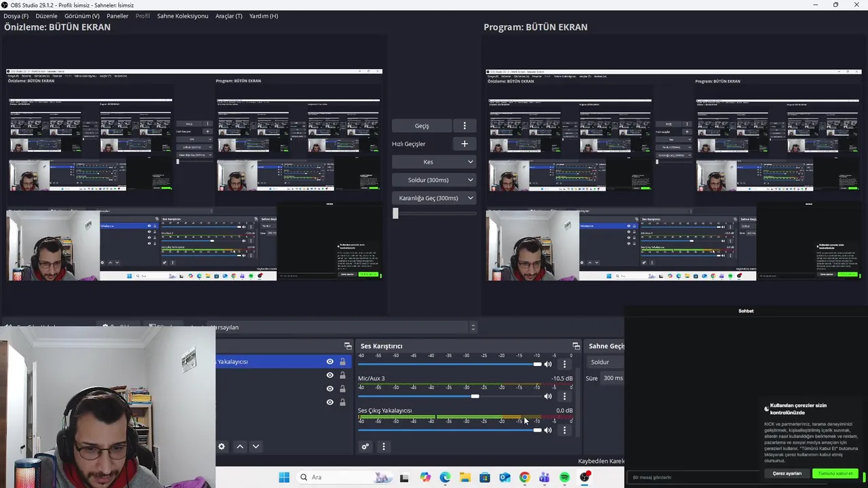Viewport: 868px width, 488px height.
Task: Pop out the sources dock panel
Action: tap(348, 346)
